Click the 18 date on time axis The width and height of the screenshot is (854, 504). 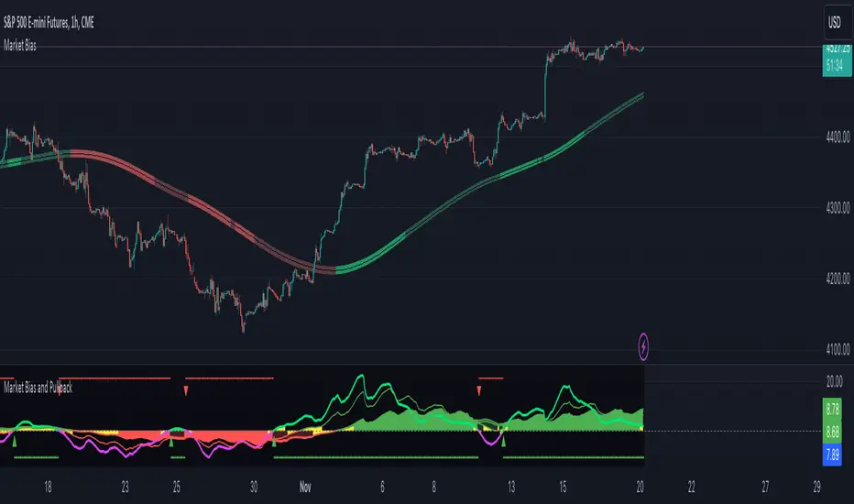pos(48,488)
